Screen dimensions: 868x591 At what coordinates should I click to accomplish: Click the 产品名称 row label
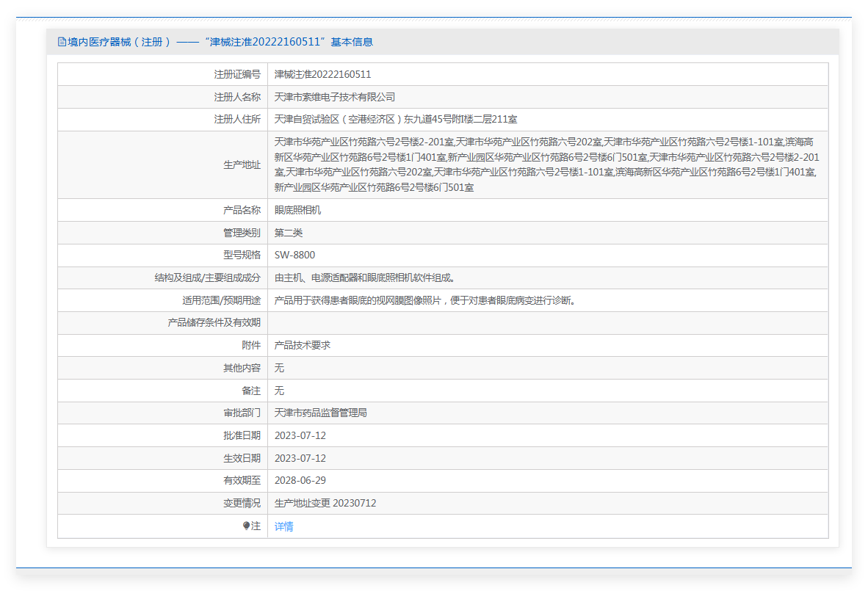coord(242,210)
